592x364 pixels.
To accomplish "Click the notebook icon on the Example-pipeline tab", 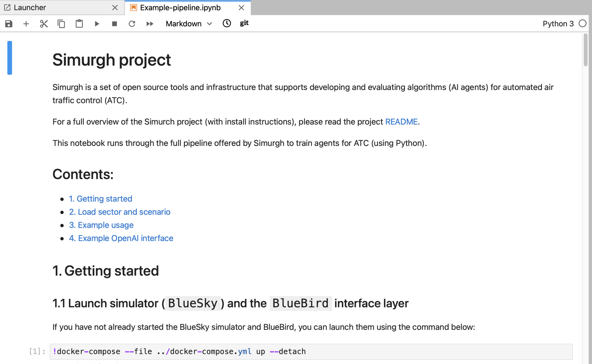I will [133, 8].
